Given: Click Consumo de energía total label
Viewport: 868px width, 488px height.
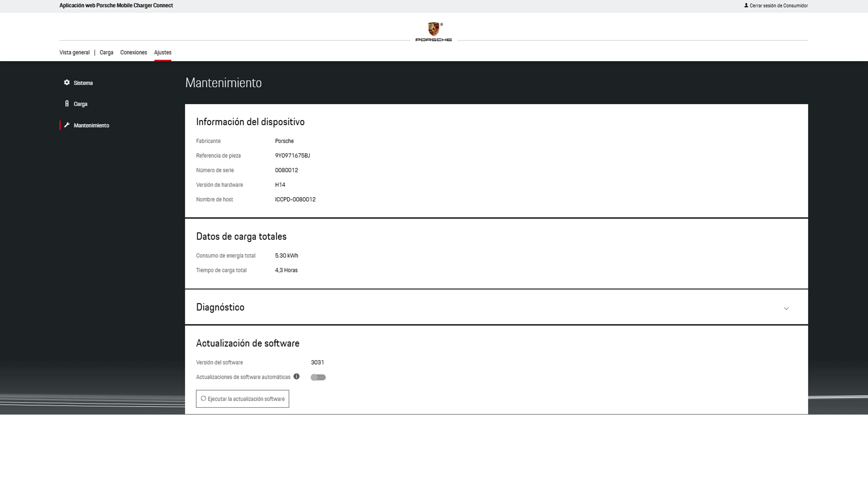Looking at the screenshot, I should [x=226, y=256].
